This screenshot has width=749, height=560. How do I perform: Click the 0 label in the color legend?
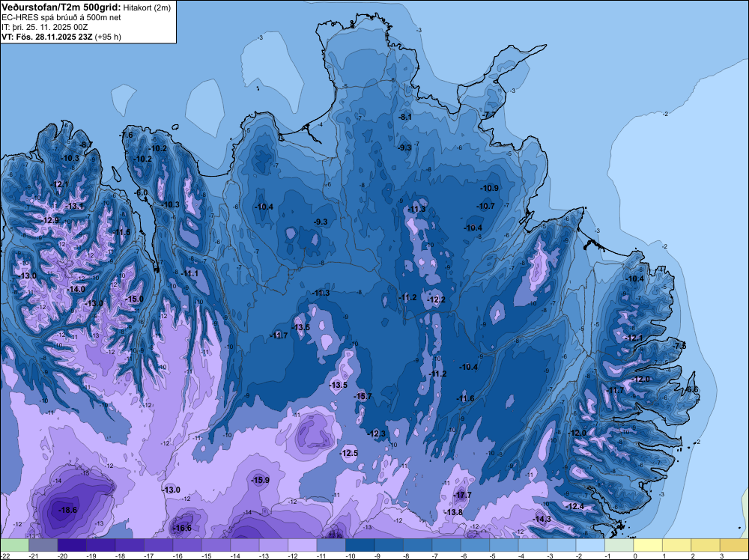pos(635,556)
